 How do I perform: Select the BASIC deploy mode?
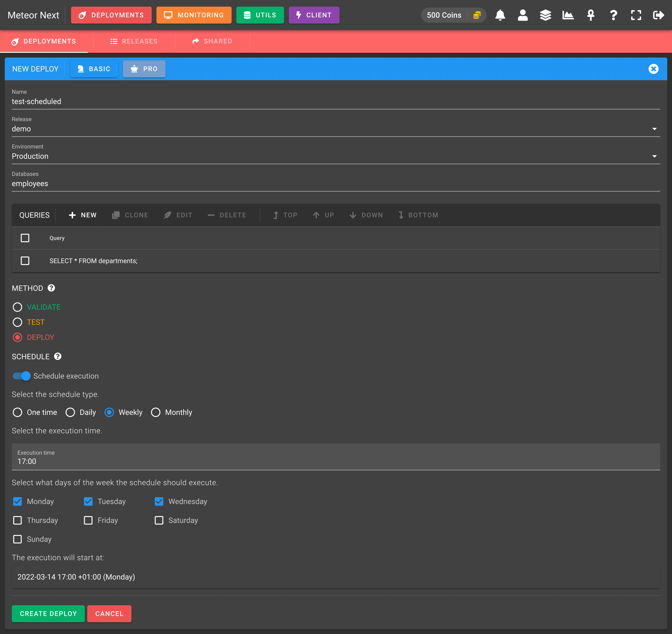[x=94, y=69]
